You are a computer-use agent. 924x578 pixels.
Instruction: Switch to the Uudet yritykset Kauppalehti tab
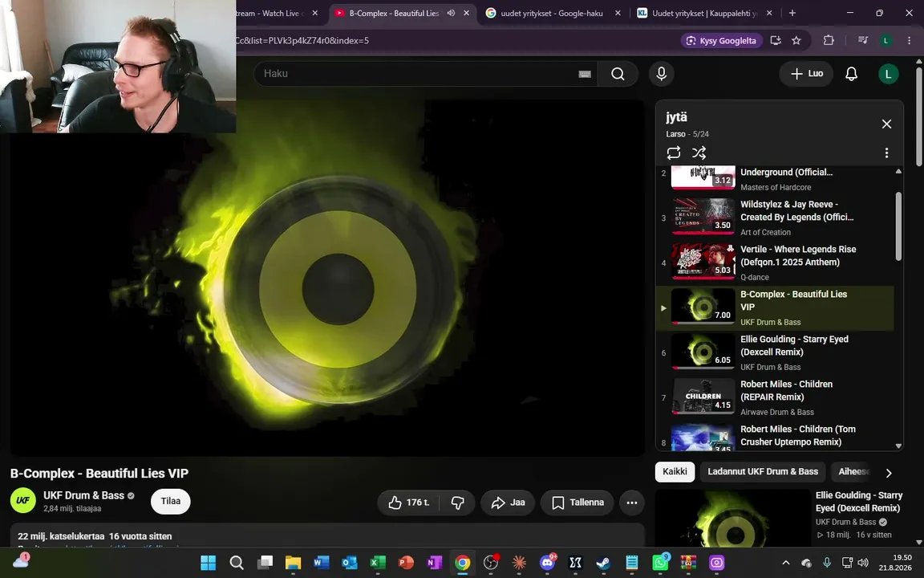pyautogui.click(x=705, y=13)
